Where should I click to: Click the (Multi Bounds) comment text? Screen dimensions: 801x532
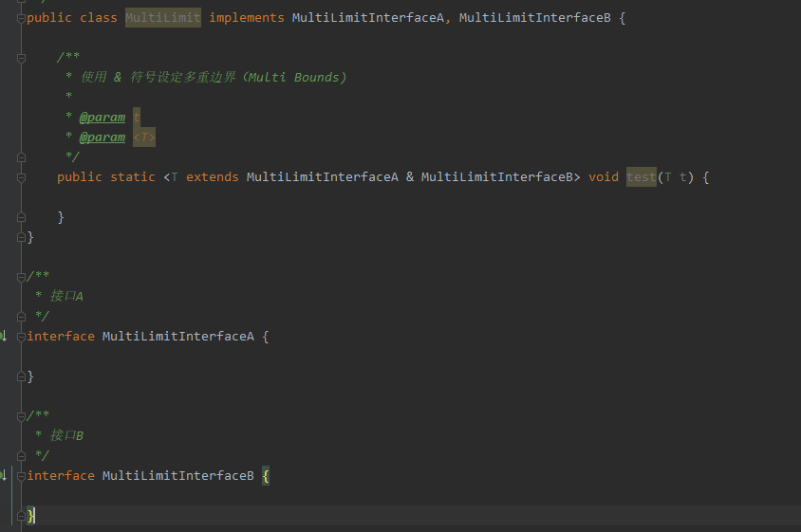pyautogui.click(x=295, y=77)
